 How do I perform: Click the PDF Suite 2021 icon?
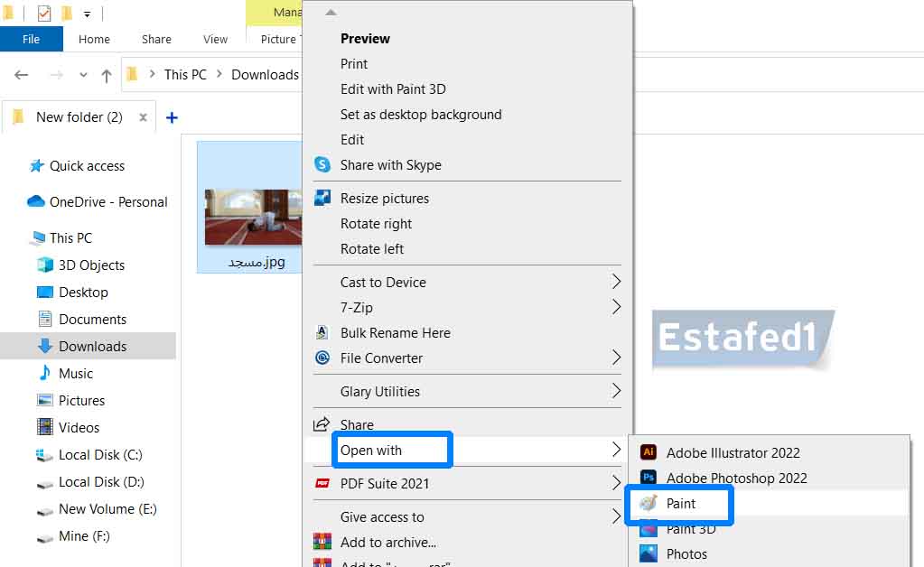click(x=322, y=484)
